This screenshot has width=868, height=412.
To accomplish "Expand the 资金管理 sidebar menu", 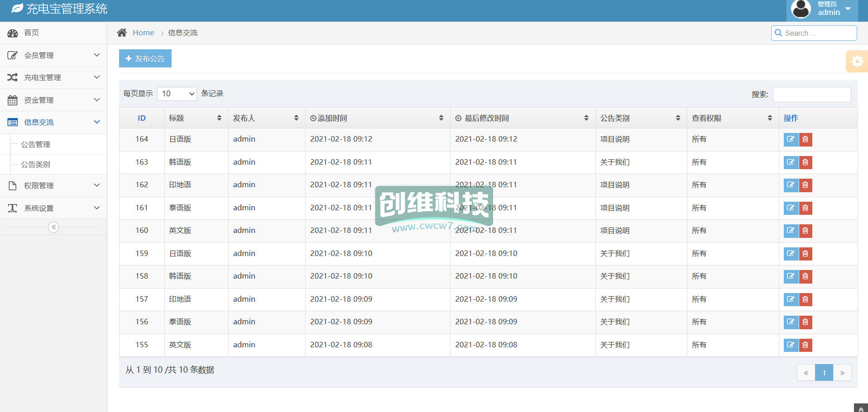I will pyautogui.click(x=53, y=100).
